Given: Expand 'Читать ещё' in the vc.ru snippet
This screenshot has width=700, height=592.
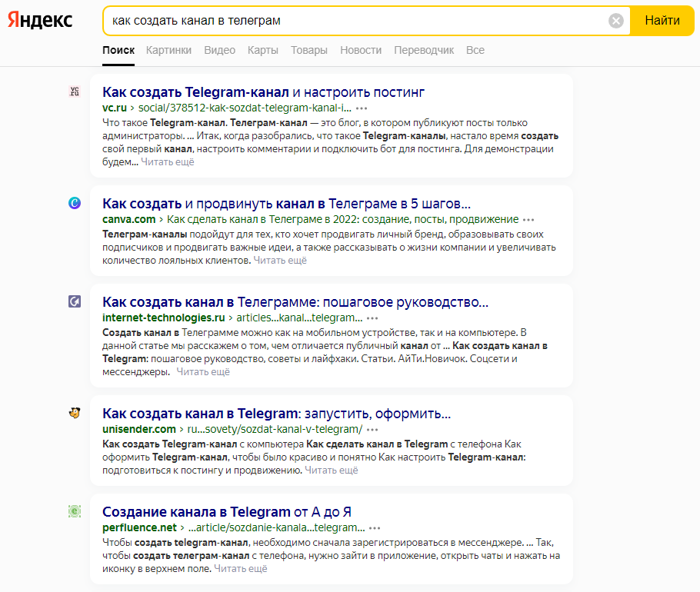Looking at the screenshot, I should click(168, 162).
